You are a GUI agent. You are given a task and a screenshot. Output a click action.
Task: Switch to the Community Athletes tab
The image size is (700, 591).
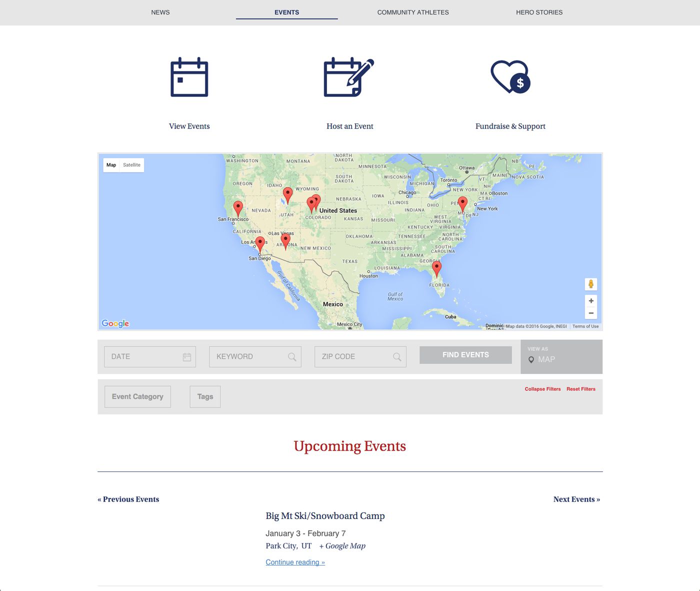[x=413, y=12]
